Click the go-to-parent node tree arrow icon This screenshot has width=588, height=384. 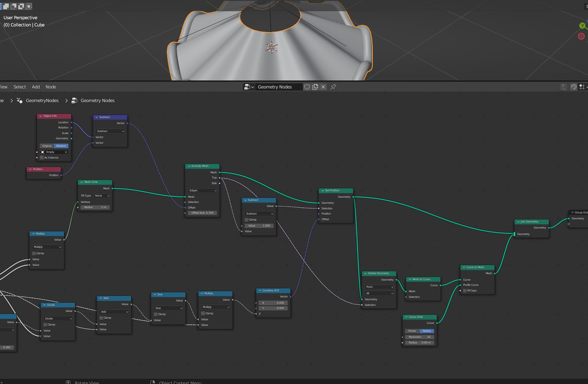[564, 87]
